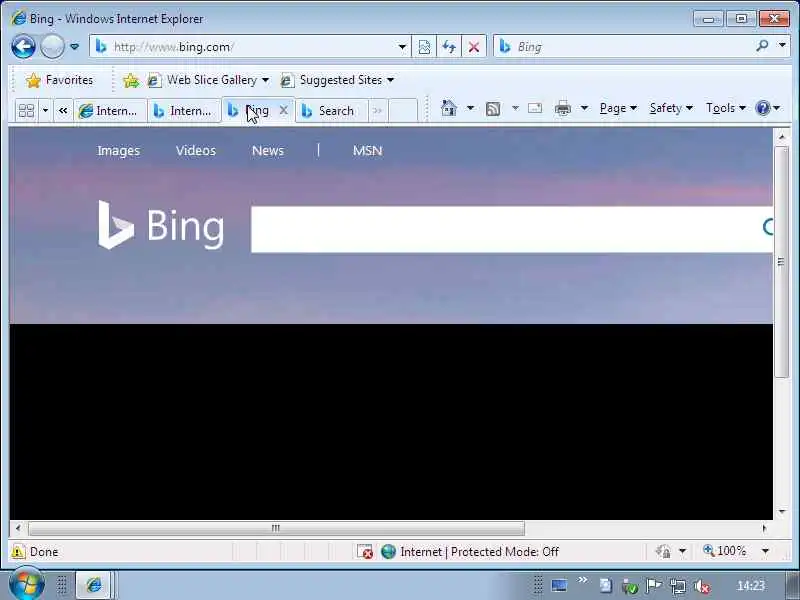Click the Home icon
Image resolution: width=800 pixels, height=600 pixels.
448,108
